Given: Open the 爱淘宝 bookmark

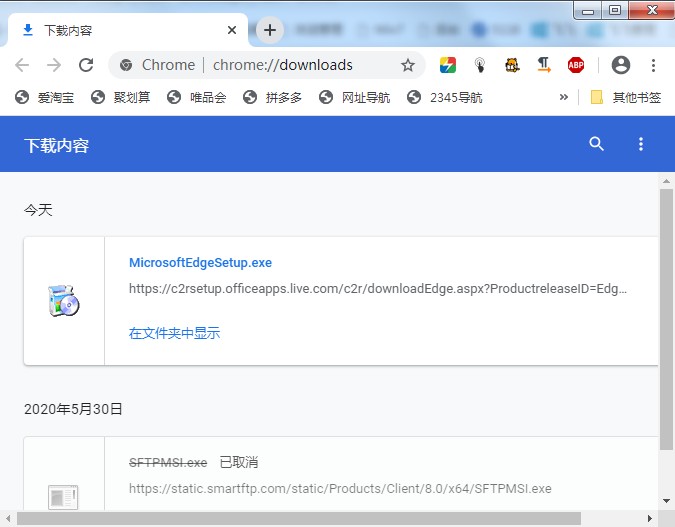Looking at the screenshot, I should 45,98.
